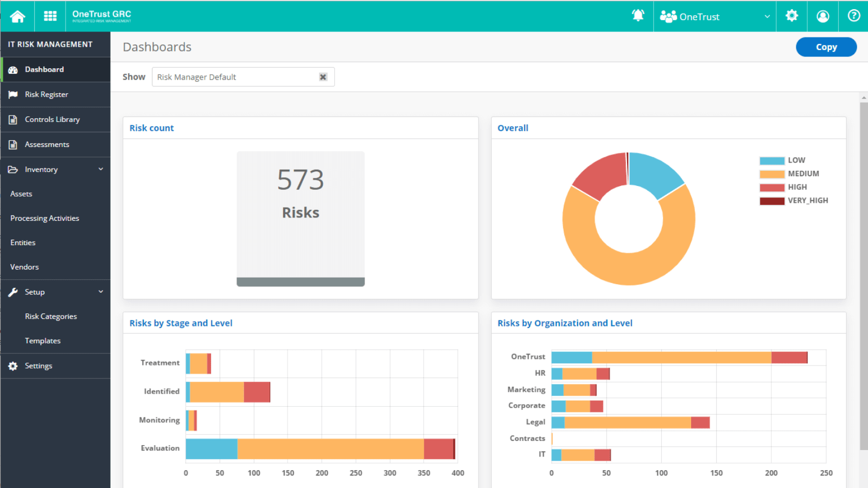Click the Setup wrench icon
The image size is (868, 488).
click(x=13, y=292)
